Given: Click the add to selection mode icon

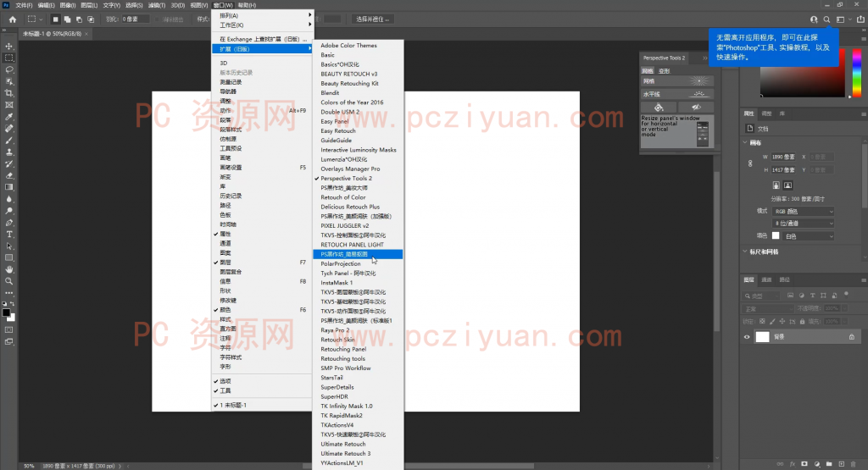Looking at the screenshot, I should click(x=67, y=19).
